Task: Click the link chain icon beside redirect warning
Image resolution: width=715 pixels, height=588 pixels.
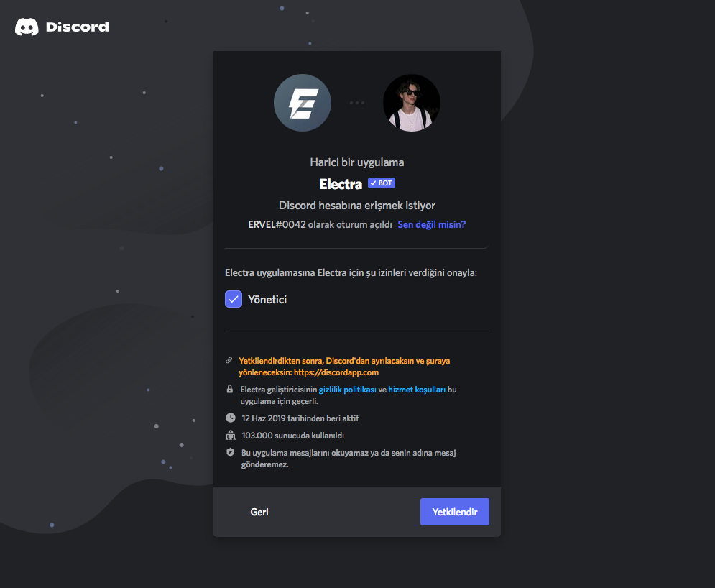Action: (x=229, y=360)
